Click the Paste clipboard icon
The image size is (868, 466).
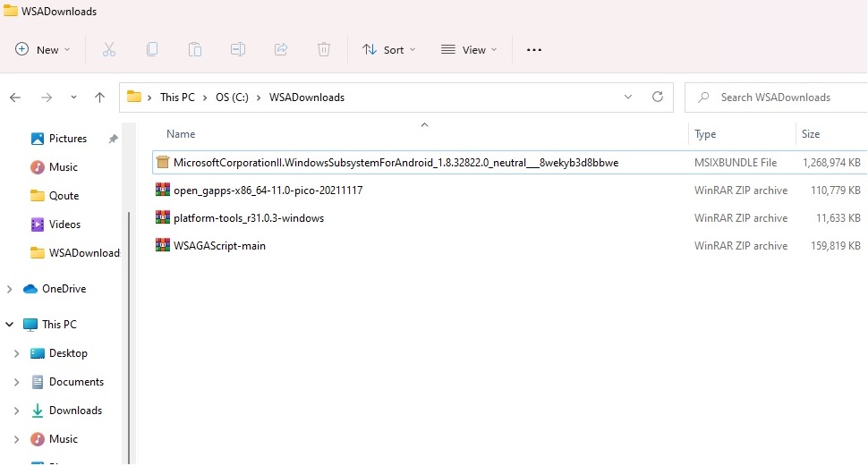195,50
